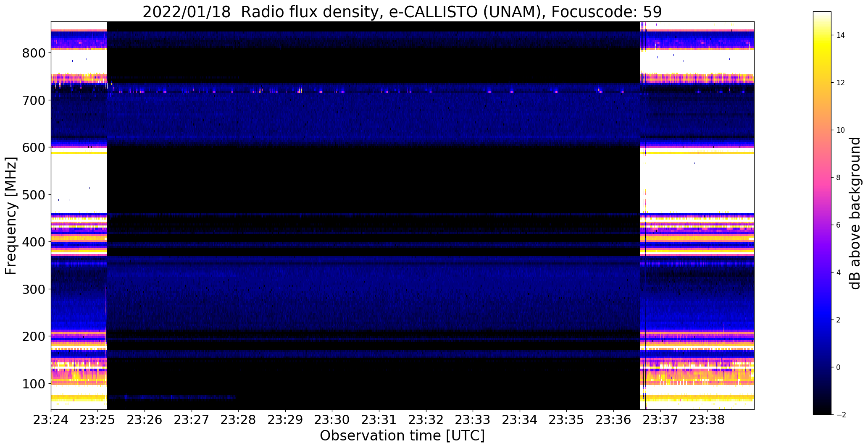Screen dimensions: 868x448
Task: Click the 23:33 time tick label
Action: point(473,420)
